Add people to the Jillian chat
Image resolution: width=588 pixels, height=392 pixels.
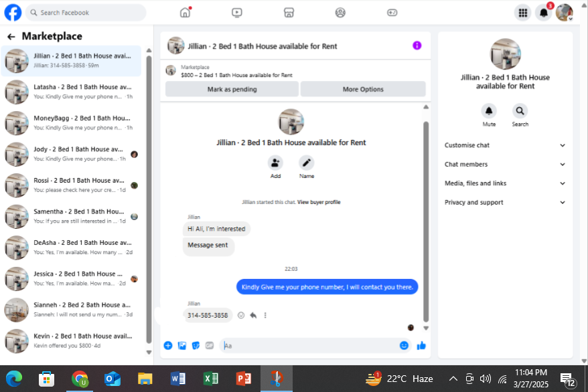pos(275,163)
